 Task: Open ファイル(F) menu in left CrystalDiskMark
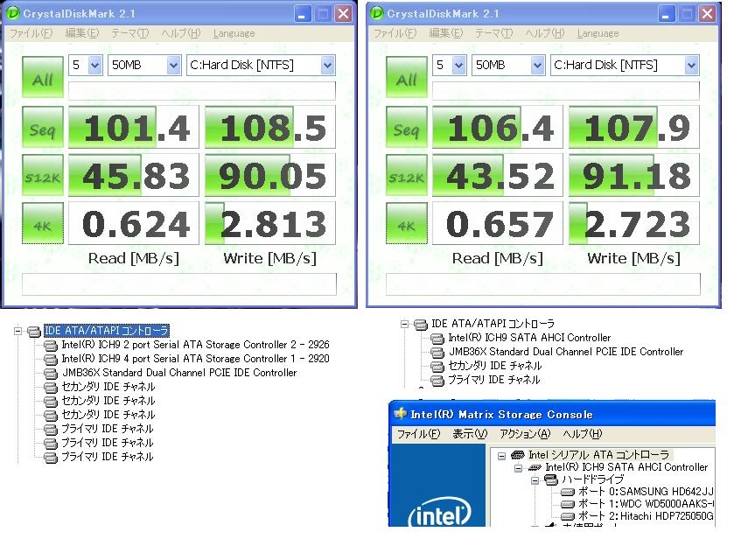(31, 33)
